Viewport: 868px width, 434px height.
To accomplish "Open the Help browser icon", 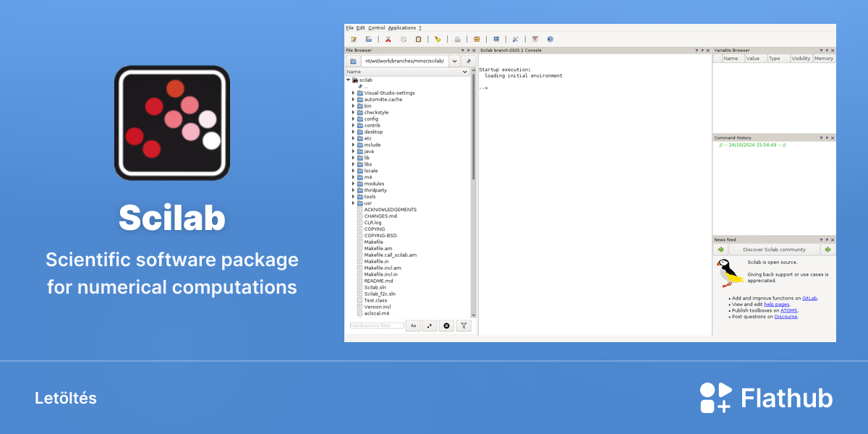I will [550, 39].
